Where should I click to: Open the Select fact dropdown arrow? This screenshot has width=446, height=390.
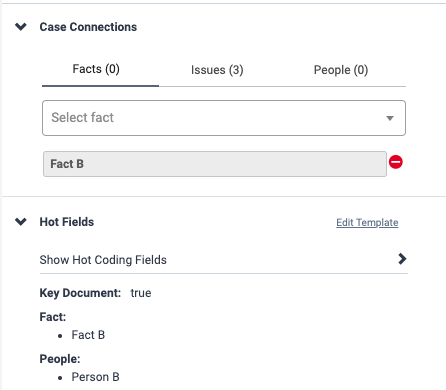click(x=390, y=118)
